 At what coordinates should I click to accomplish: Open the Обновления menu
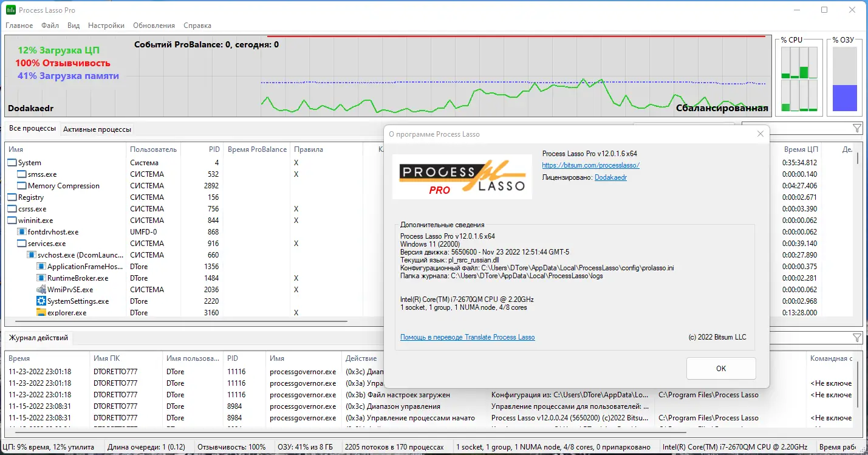coord(154,26)
